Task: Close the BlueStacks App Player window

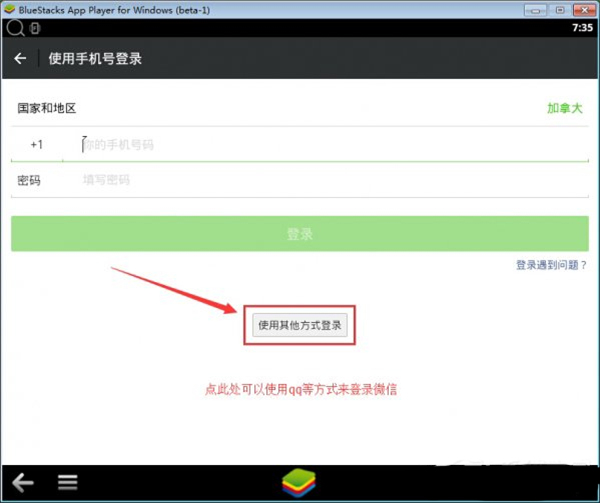Action: coord(583,8)
